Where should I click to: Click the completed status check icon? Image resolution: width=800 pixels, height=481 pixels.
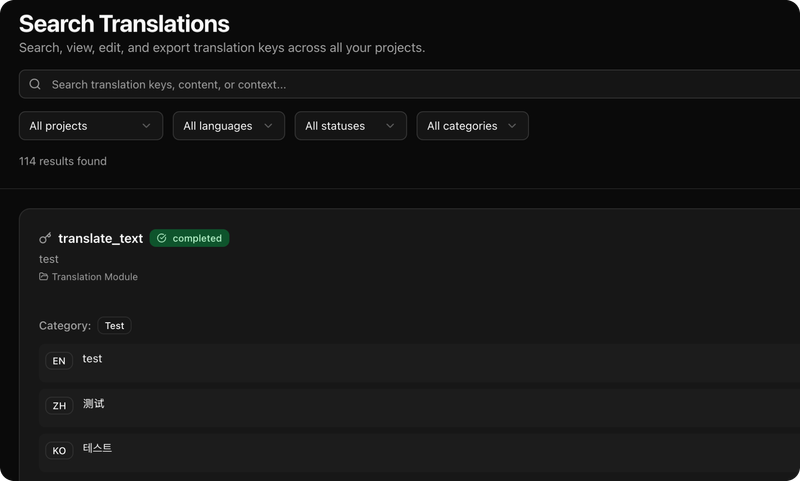(x=162, y=239)
